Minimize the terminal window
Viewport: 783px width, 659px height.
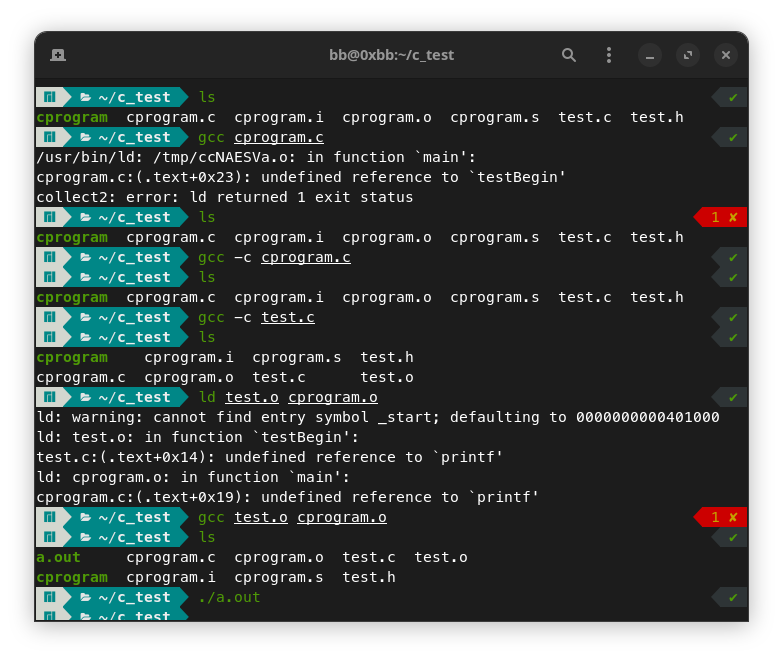point(649,55)
